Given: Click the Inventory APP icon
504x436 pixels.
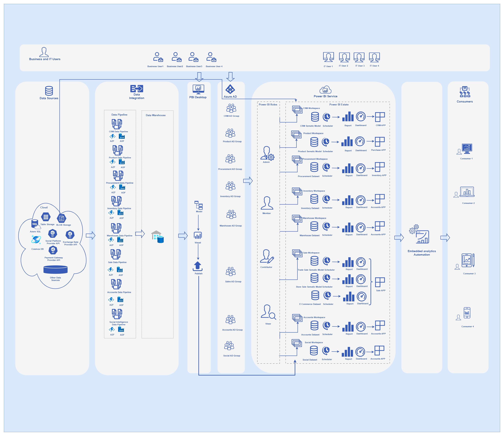Looking at the screenshot, I should 380,167.
